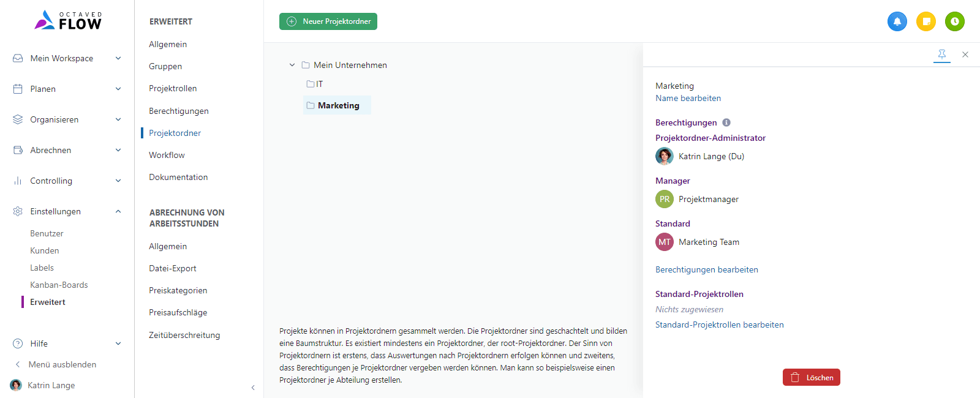Delete the Marketing folder with Löschen
This screenshot has height=398, width=980.
811,377
